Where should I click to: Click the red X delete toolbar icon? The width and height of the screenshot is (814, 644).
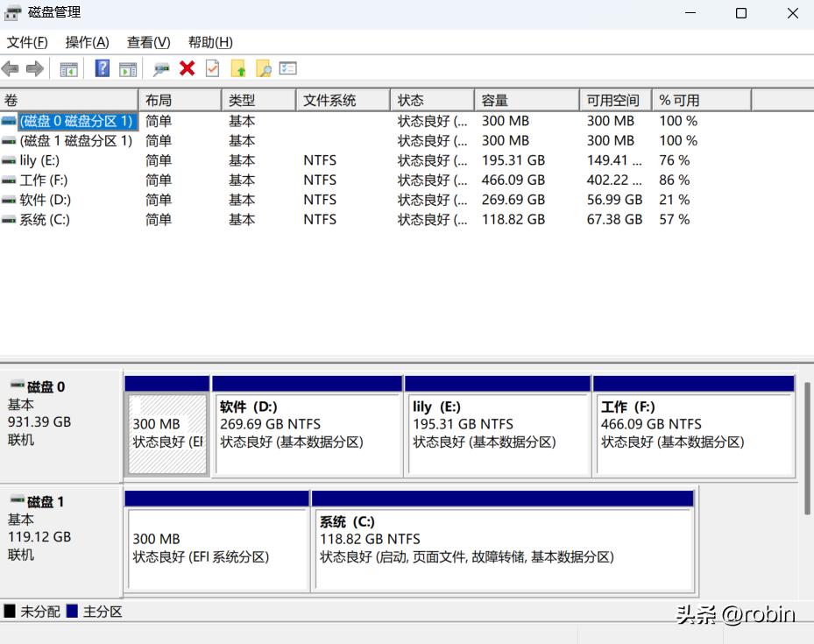pos(187,68)
